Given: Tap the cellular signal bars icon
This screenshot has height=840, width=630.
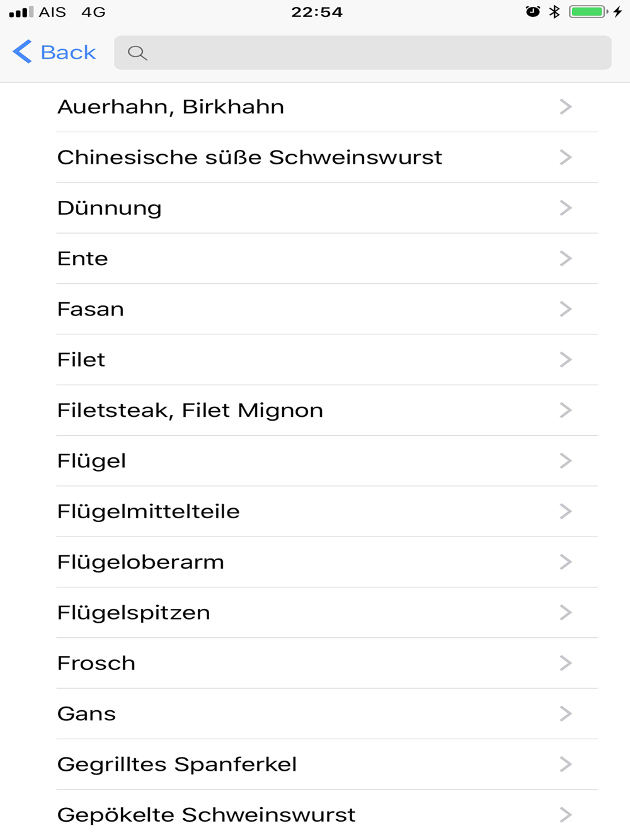Looking at the screenshot, I should (x=21, y=12).
